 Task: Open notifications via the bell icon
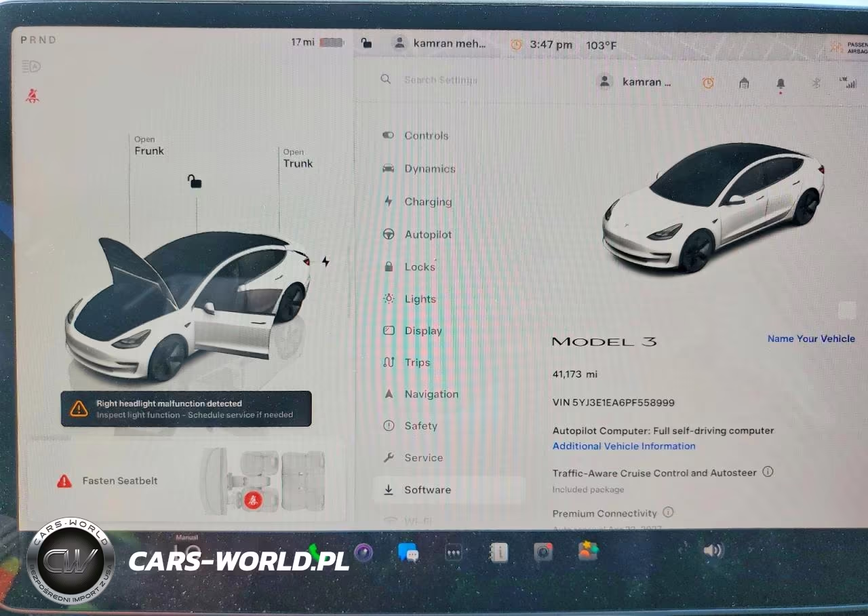(781, 84)
